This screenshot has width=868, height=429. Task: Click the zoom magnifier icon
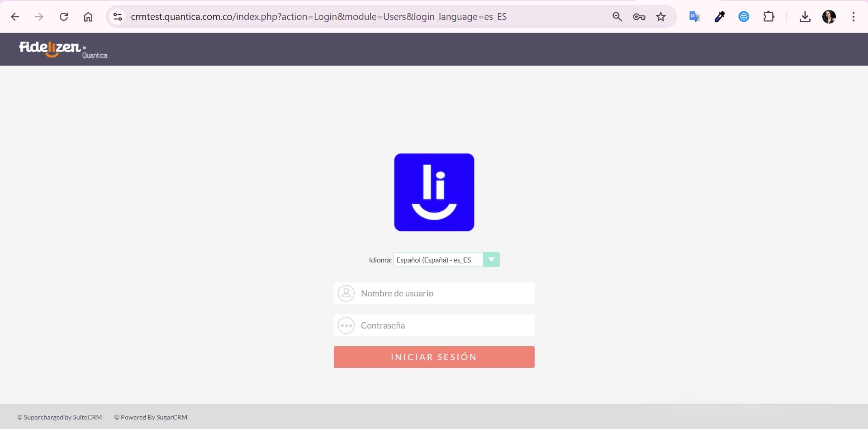click(617, 17)
